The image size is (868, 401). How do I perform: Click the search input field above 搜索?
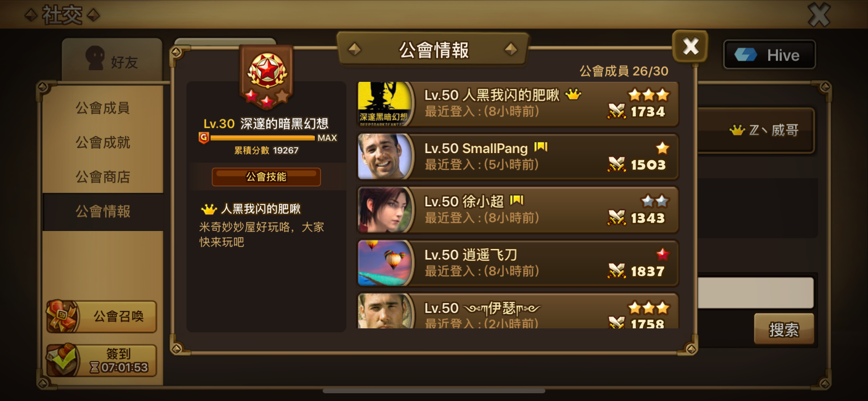(x=756, y=293)
